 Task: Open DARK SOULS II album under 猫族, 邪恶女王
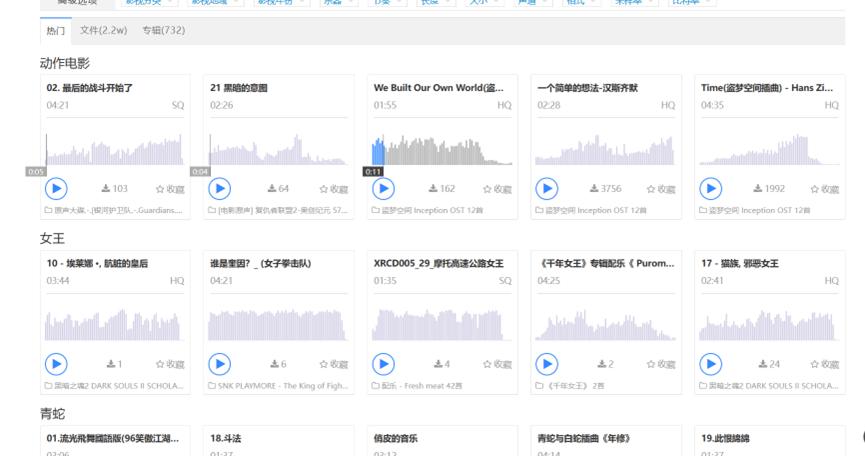tap(769, 385)
